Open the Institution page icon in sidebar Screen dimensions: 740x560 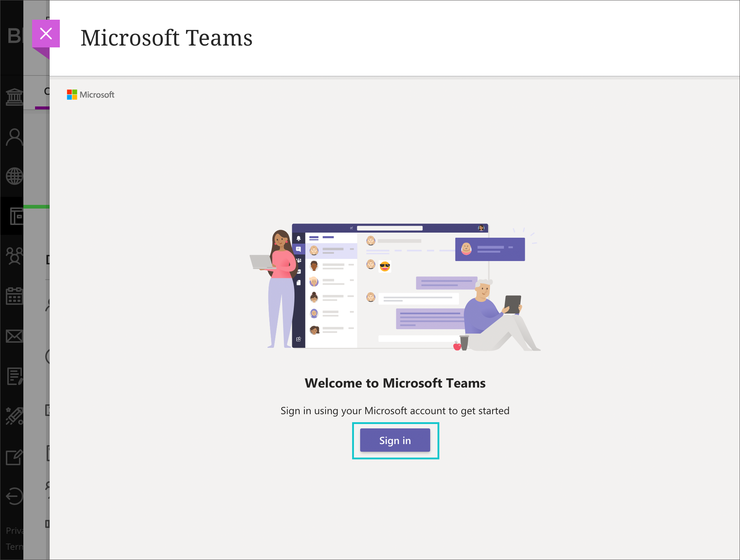pos(14,97)
